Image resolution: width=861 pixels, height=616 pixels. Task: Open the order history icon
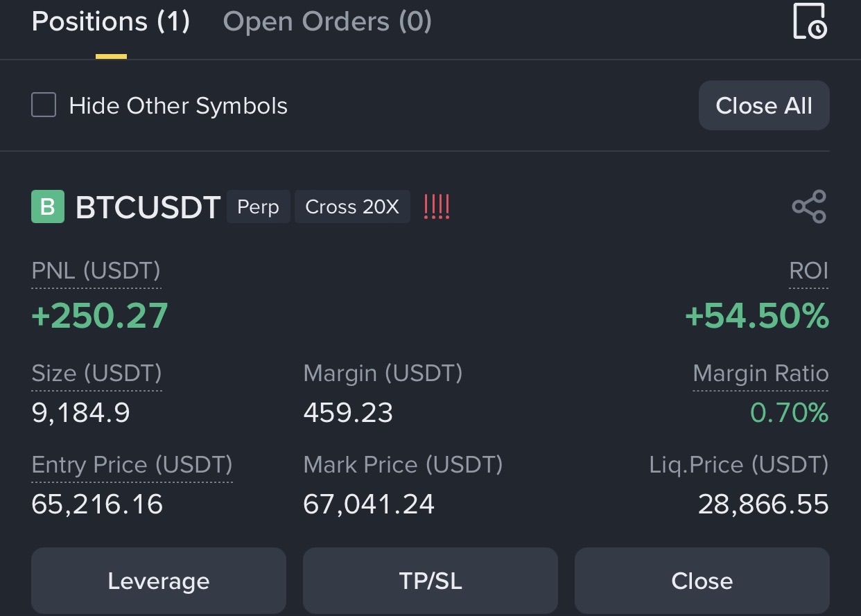(x=809, y=21)
